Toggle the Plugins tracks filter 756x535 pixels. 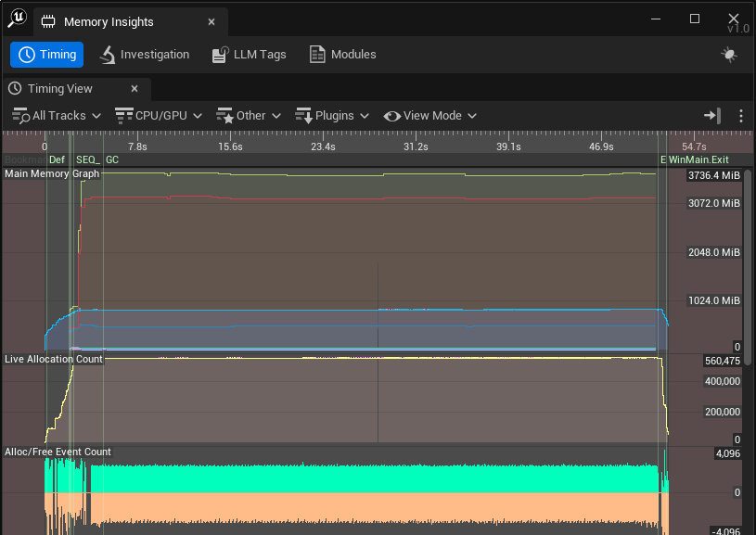click(x=330, y=115)
